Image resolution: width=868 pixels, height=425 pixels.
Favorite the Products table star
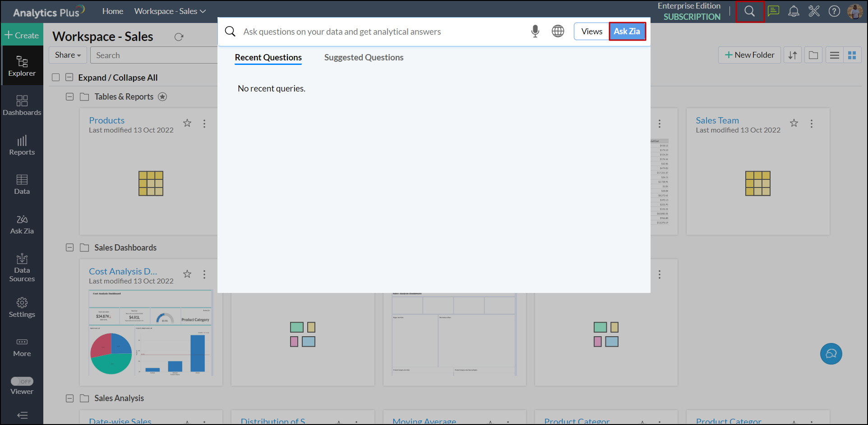click(187, 123)
